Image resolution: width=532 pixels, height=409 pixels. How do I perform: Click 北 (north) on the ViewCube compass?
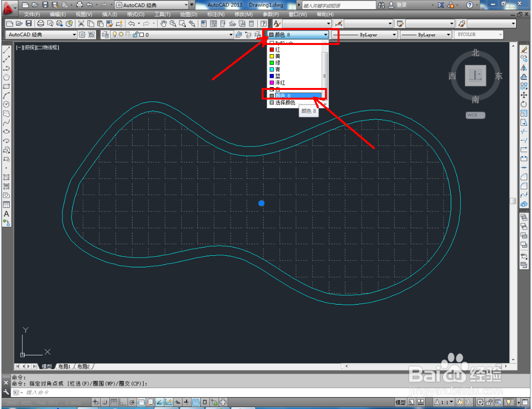tap(475, 53)
